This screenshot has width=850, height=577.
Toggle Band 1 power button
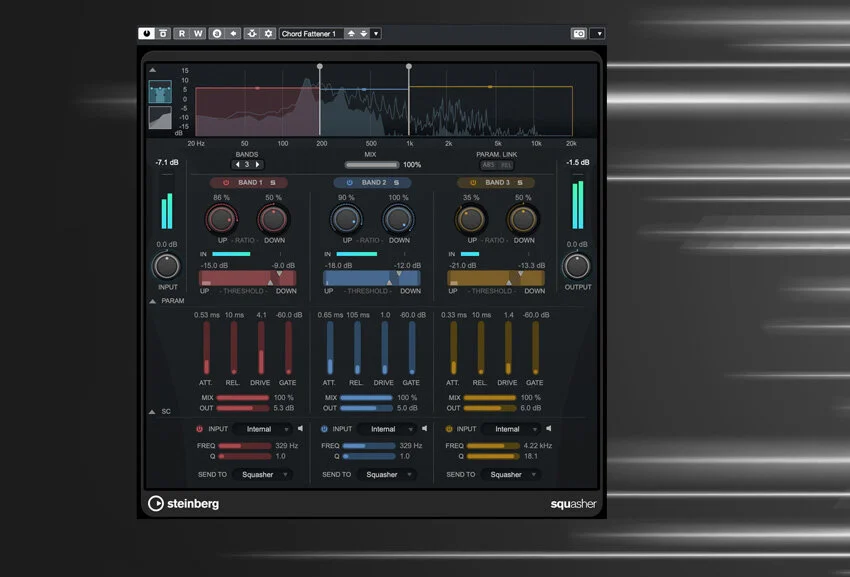[x=227, y=183]
